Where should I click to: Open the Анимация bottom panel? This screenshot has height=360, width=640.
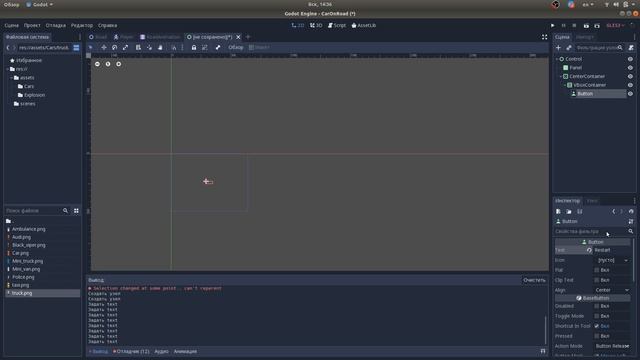click(185, 351)
